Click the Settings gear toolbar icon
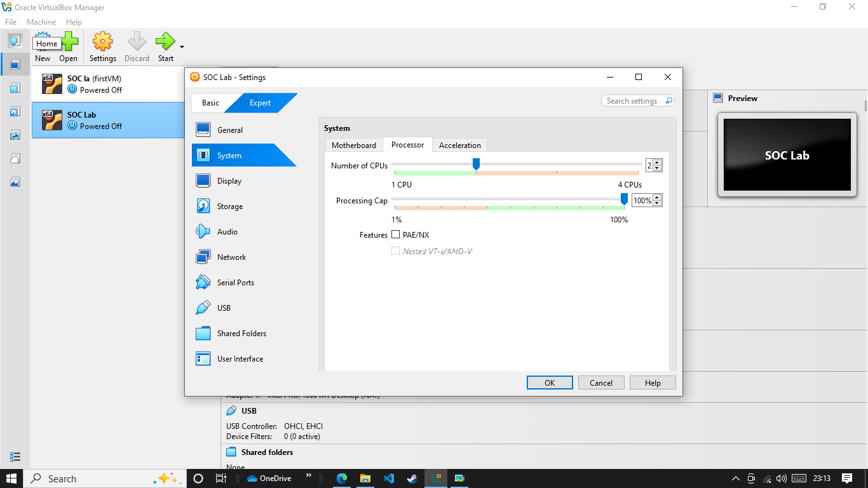Viewport: 868px width, 488px height. (x=102, y=42)
